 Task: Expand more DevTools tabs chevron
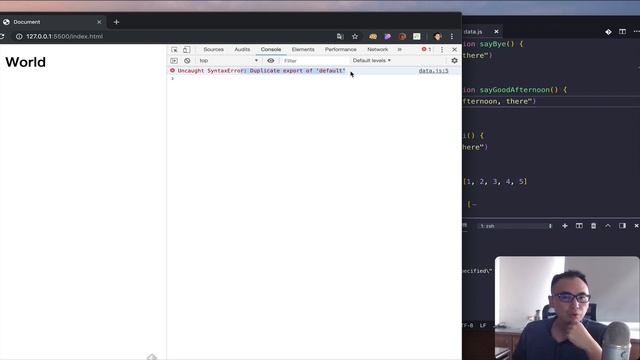[400, 49]
